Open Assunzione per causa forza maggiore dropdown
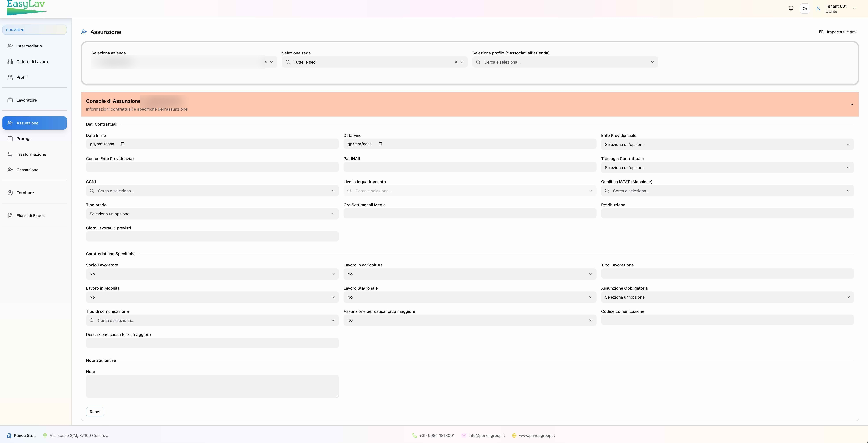The width and height of the screenshot is (868, 443). pos(470,320)
